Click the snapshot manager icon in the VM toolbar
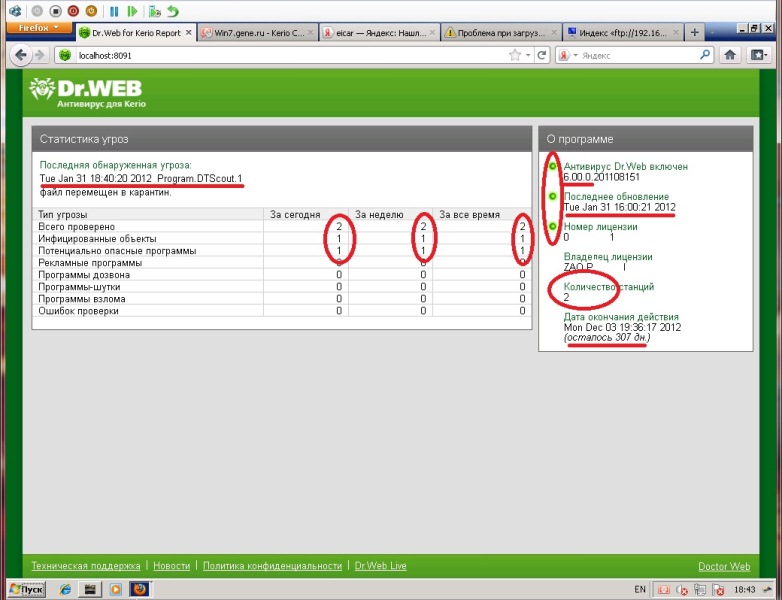Image resolution: width=782 pixels, height=600 pixels. click(155, 11)
